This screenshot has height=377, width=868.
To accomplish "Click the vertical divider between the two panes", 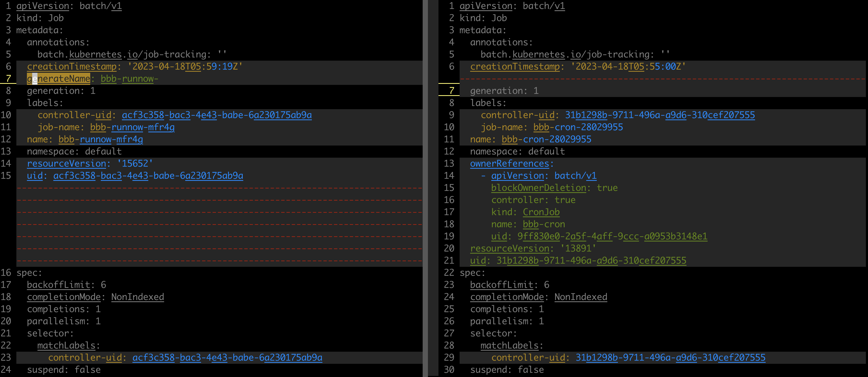I will [426, 188].
